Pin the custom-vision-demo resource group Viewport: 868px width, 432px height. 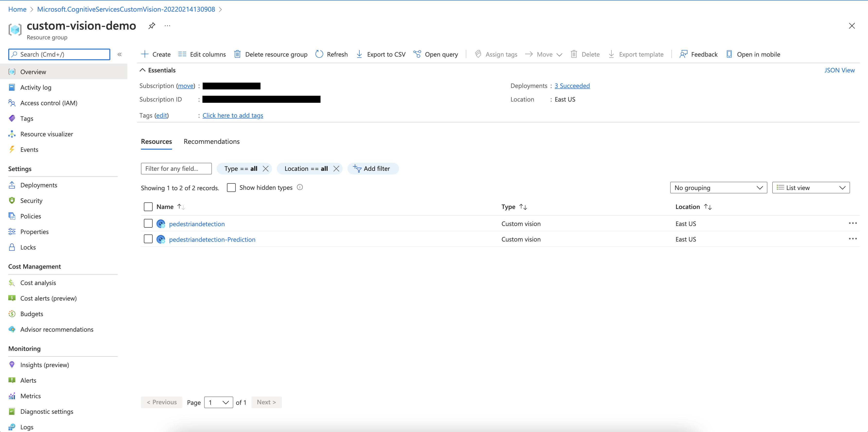[152, 26]
